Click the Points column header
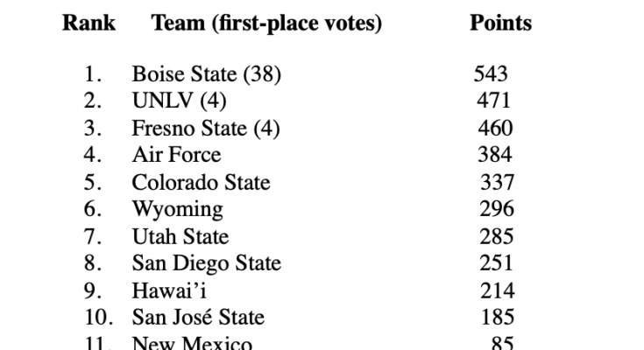644x350 pixels. [500, 24]
